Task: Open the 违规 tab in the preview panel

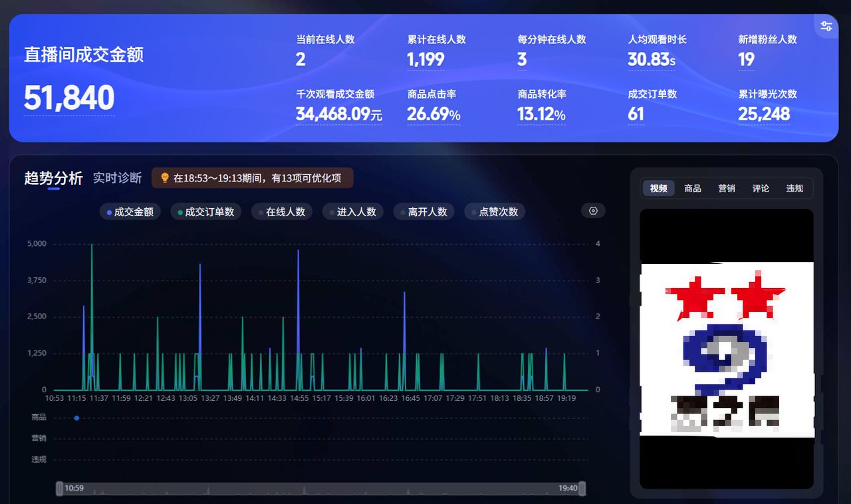Action: (794, 189)
